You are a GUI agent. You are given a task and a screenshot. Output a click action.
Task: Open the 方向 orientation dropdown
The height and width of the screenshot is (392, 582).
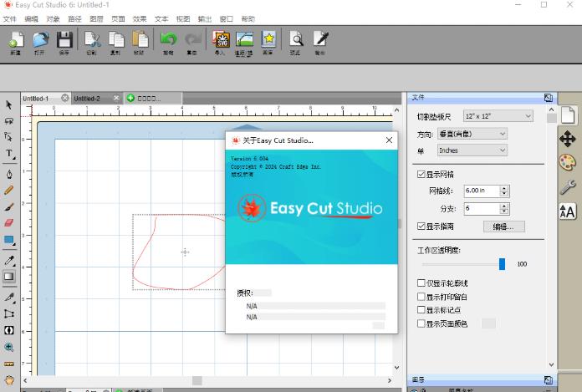(472, 134)
